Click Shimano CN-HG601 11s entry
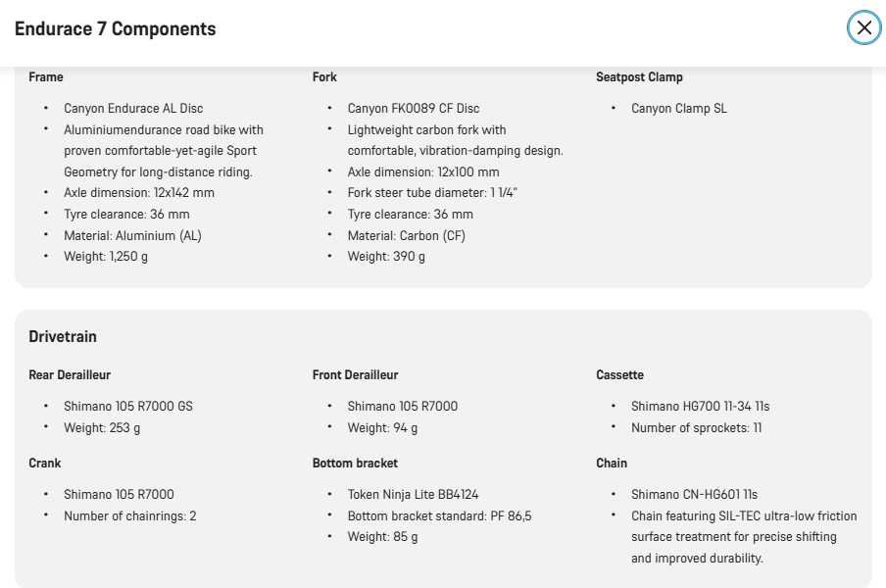The height and width of the screenshot is (588, 886). 694,494
